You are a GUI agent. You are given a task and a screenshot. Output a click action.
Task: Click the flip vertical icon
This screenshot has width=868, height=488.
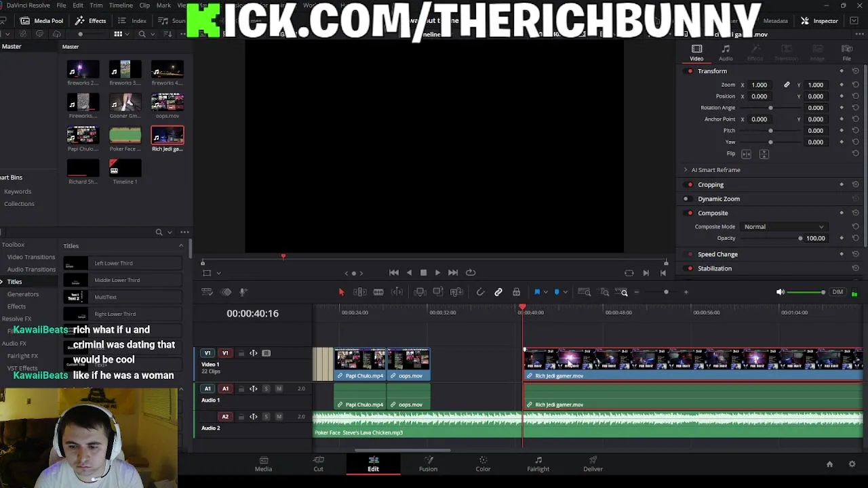point(764,154)
